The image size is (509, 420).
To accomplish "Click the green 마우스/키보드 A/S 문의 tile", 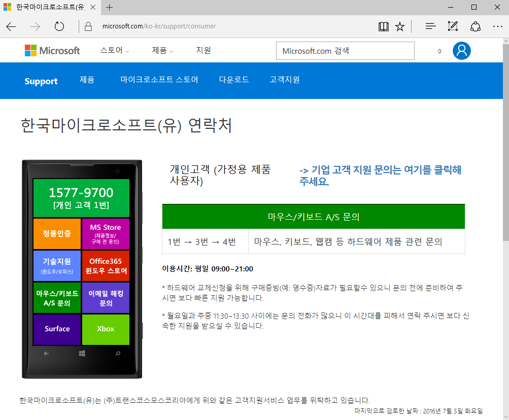I will click(x=57, y=298).
